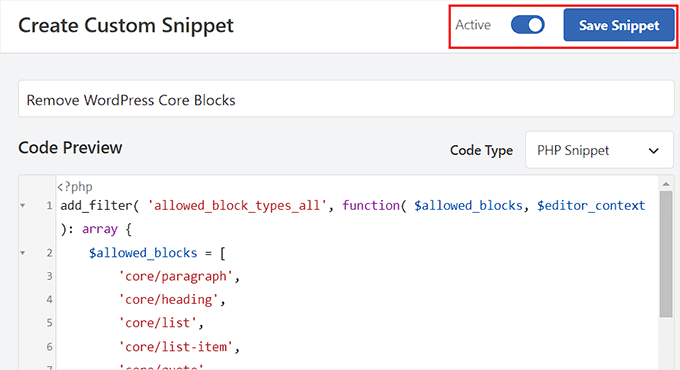The image size is (680, 370).
Task: Collapse the code fold at line 1
Action: point(23,206)
